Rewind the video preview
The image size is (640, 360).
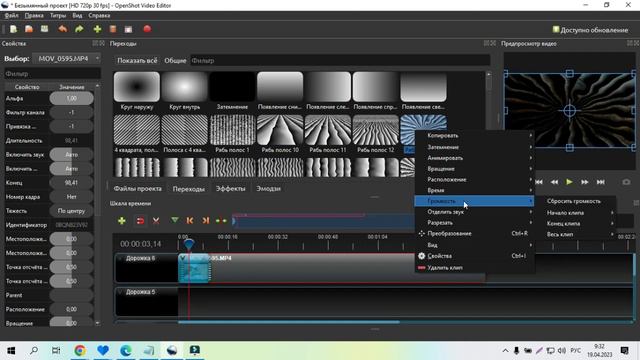(x=554, y=182)
